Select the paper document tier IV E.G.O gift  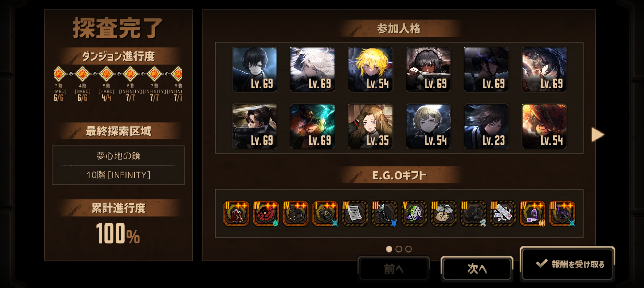coord(355,213)
